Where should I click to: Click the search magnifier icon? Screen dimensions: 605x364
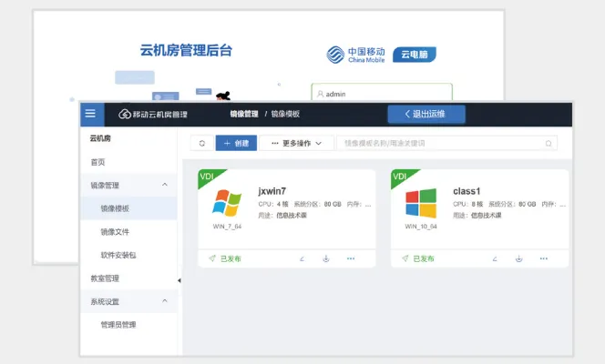tap(549, 144)
